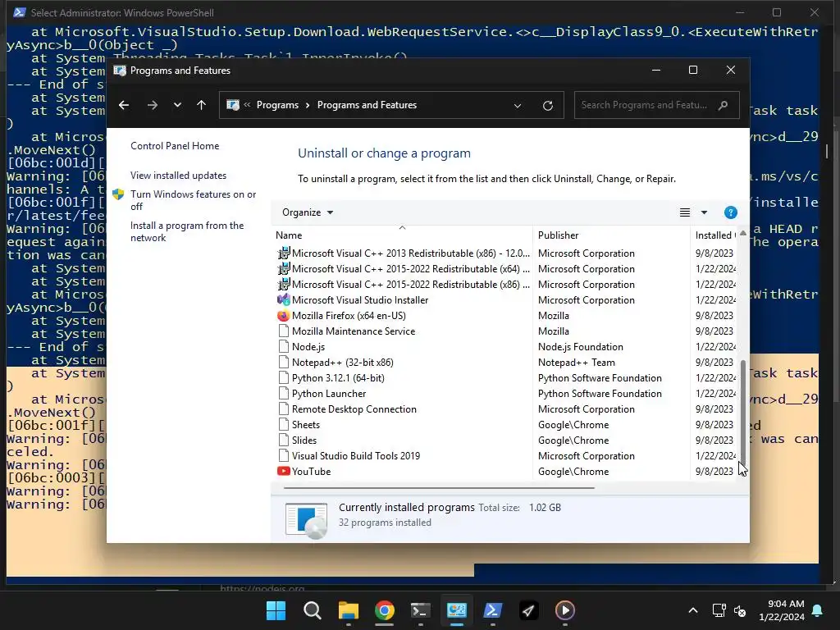This screenshot has height=630, width=840.
Task: Open the View installed updates link
Action: pos(178,176)
